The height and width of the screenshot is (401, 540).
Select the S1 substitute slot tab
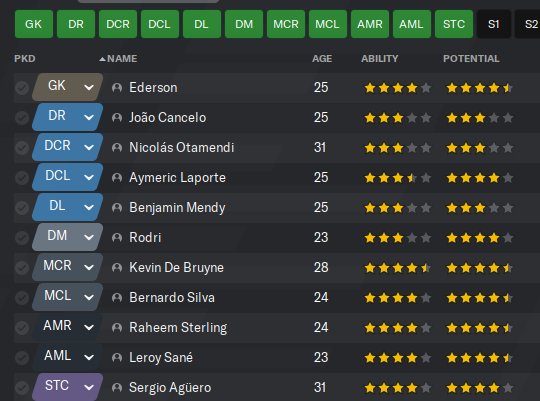(x=494, y=24)
